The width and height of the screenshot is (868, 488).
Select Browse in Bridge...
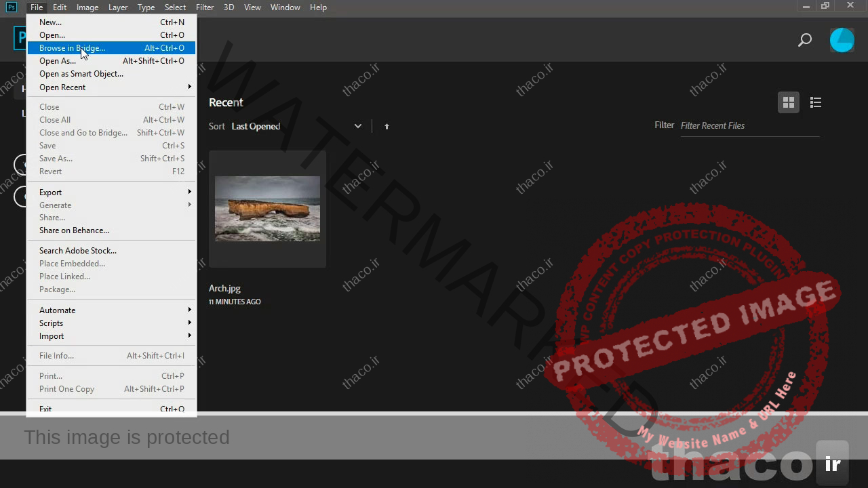click(x=111, y=48)
